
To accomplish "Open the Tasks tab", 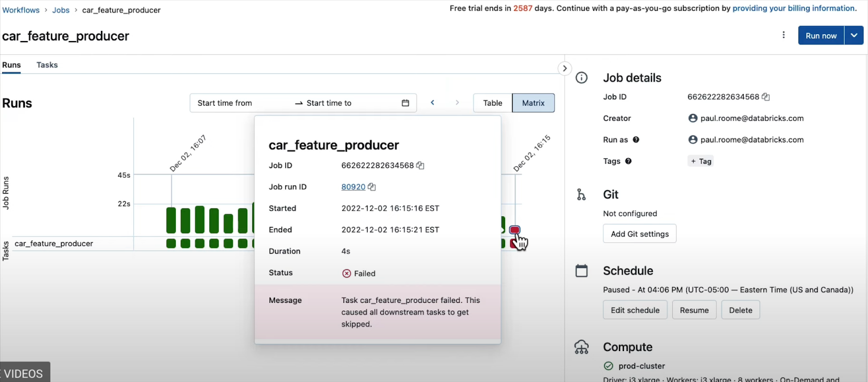I will coord(47,65).
